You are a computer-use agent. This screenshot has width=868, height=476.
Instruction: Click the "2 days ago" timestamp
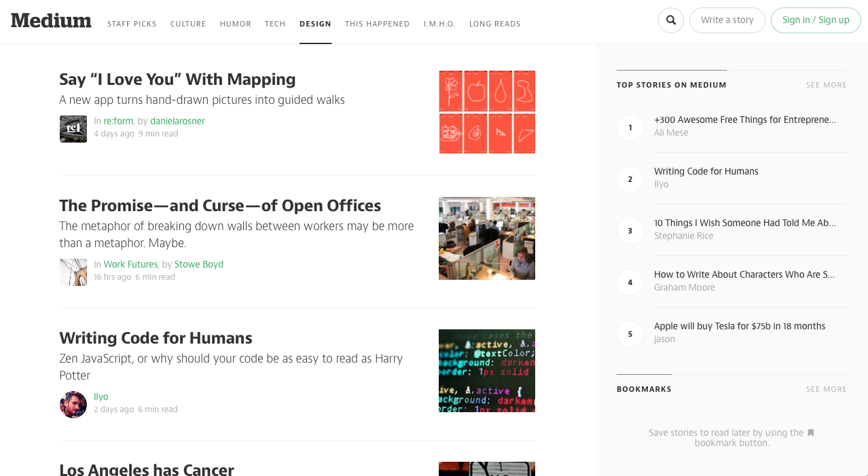[114, 409]
